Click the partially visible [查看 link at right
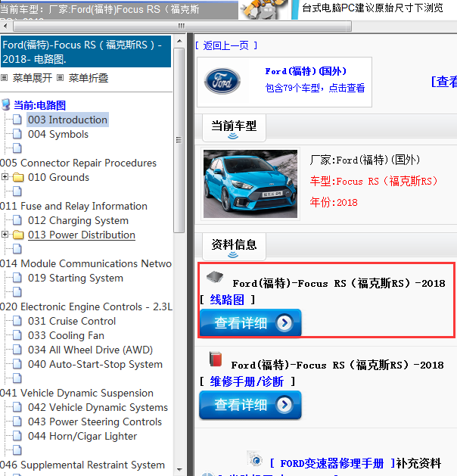The height and width of the screenshot is (476, 457). point(444,82)
